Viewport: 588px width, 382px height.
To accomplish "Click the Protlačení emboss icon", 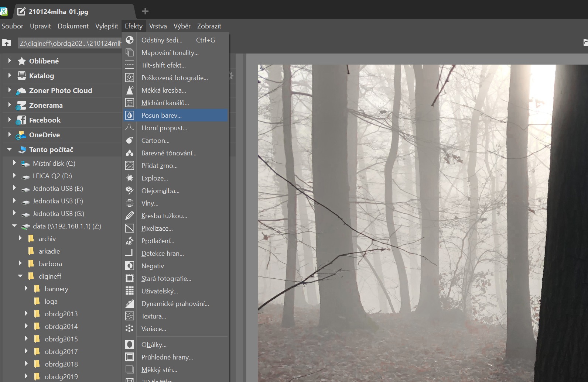I will click(130, 241).
